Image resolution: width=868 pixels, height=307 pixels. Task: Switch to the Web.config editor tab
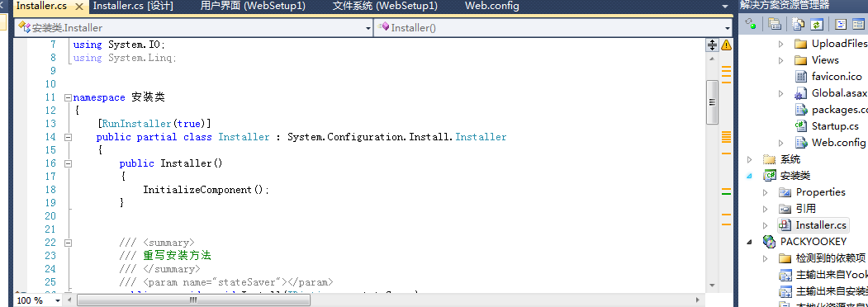coord(492,6)
